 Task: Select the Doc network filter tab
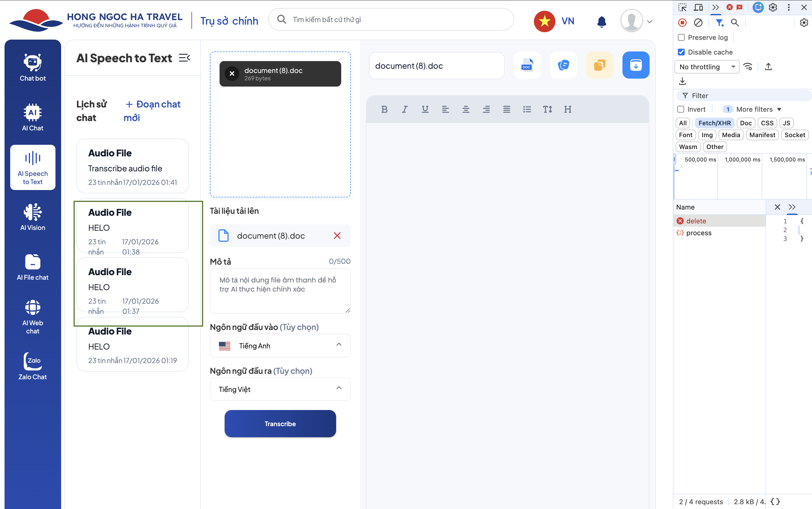point(746,123)
